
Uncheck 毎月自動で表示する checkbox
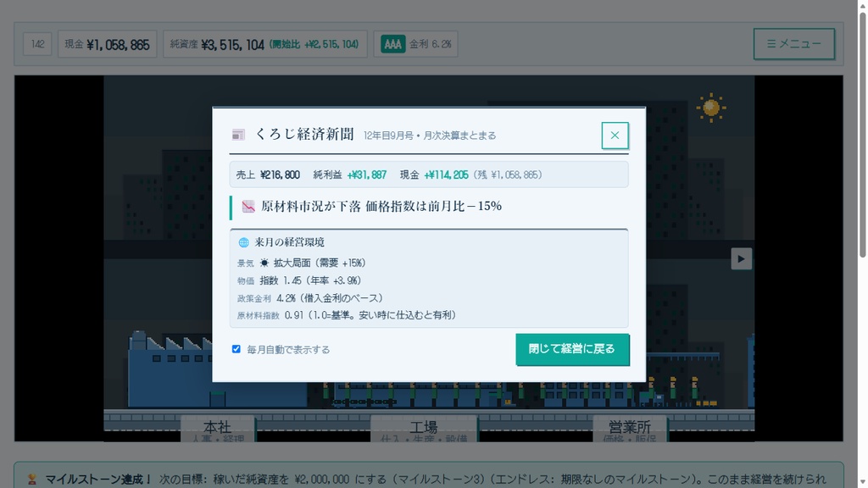pos(236,349)
